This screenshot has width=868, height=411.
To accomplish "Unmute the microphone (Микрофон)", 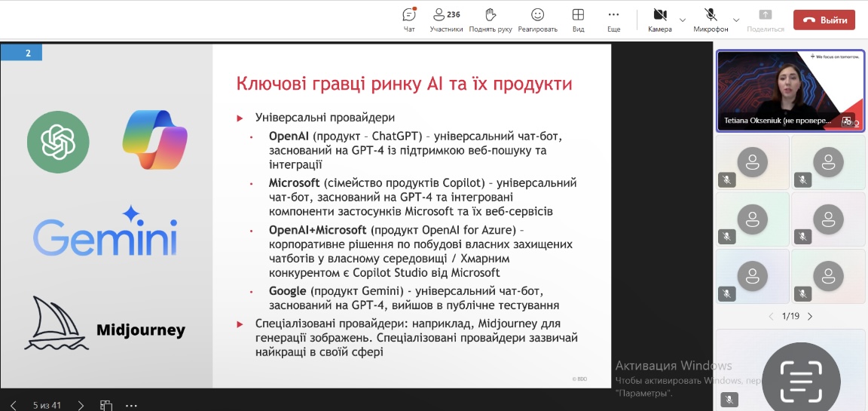I will 711,20.
